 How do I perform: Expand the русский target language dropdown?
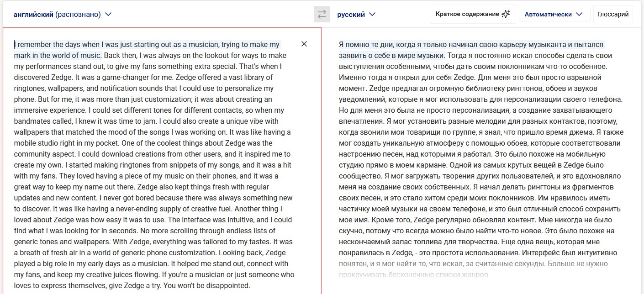coord(356,14)
